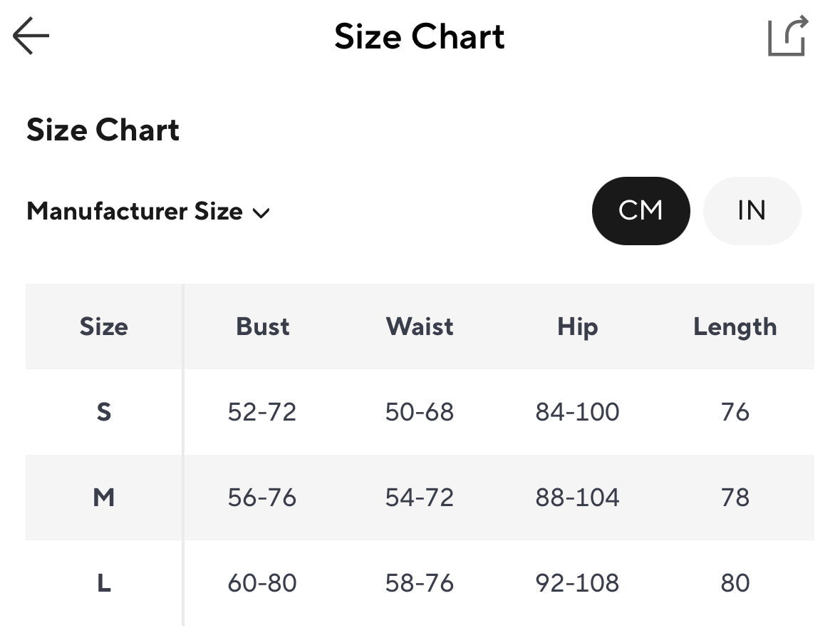Click the Waist column header
Viewport: 840px width, 638px height.
(420, 326)
